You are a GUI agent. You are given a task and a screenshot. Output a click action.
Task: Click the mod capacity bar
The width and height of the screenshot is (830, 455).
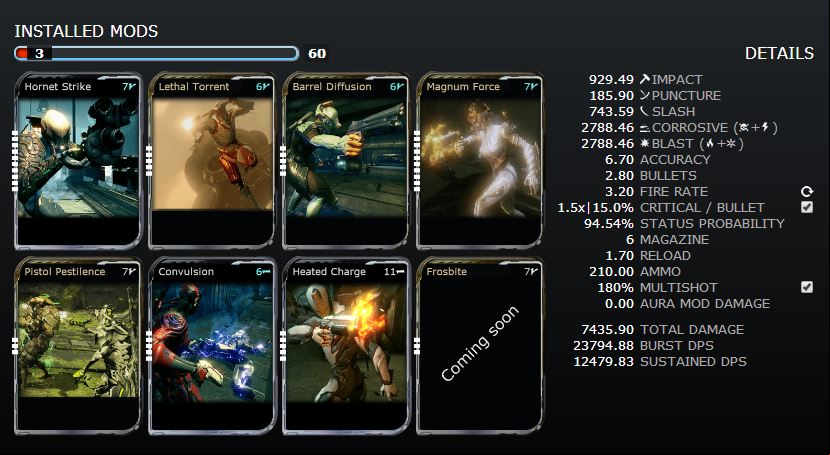(x=157, y=53)
